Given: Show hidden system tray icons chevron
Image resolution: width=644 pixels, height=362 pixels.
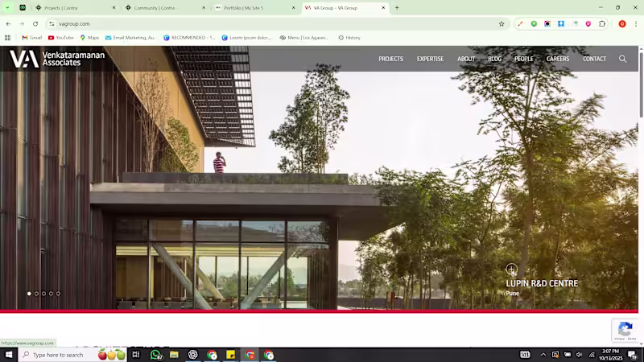Looking at the screenshot, I should (x=543, y=355).
